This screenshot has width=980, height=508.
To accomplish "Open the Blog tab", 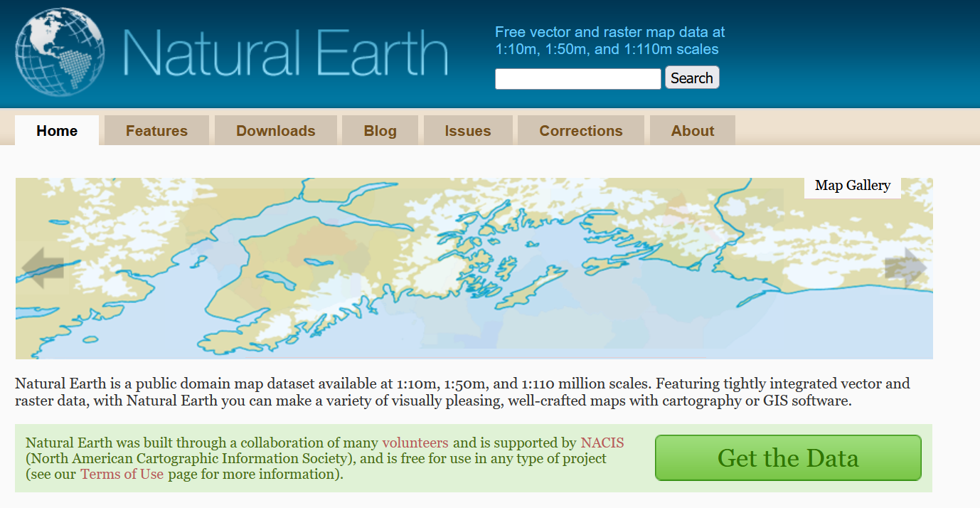I will point(380,131).
